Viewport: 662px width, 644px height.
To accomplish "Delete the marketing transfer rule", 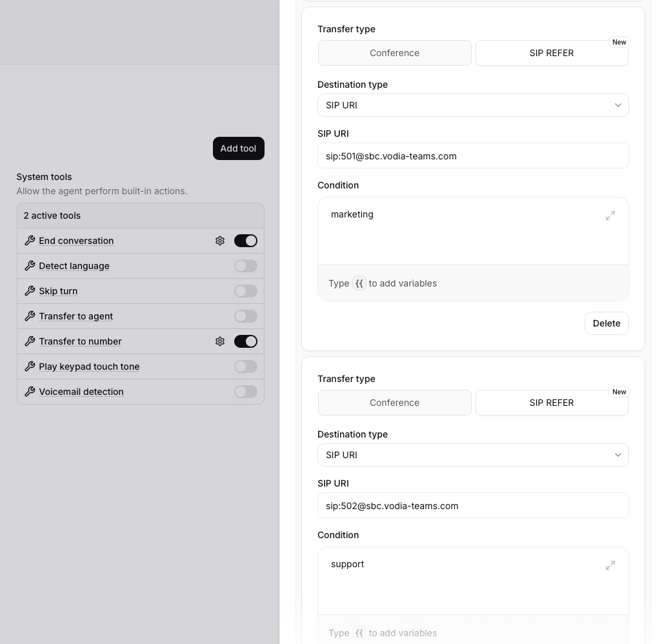I will coord(606,323).
